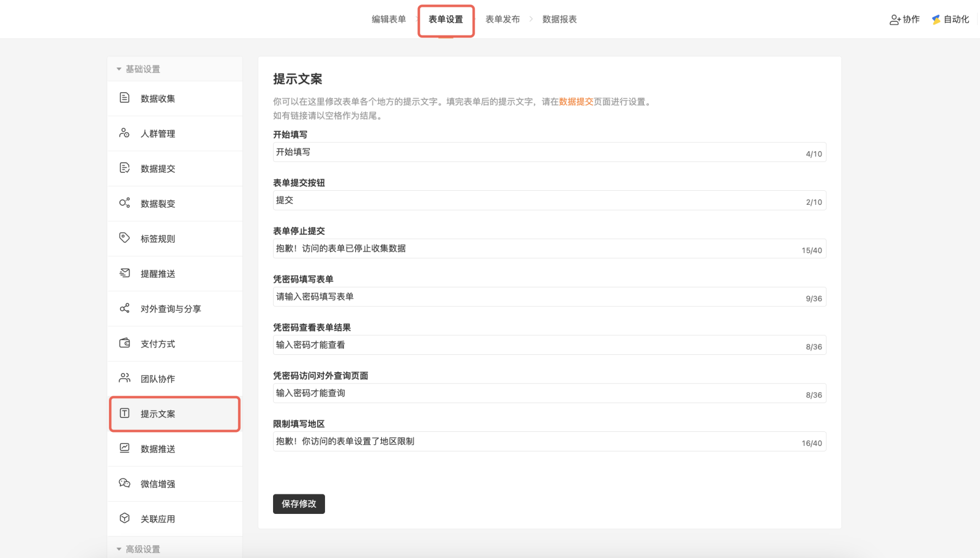Click the 支付方式 wallet icon
The height and width of the screenshot is (558, 980).
click(x=125, y=343)
